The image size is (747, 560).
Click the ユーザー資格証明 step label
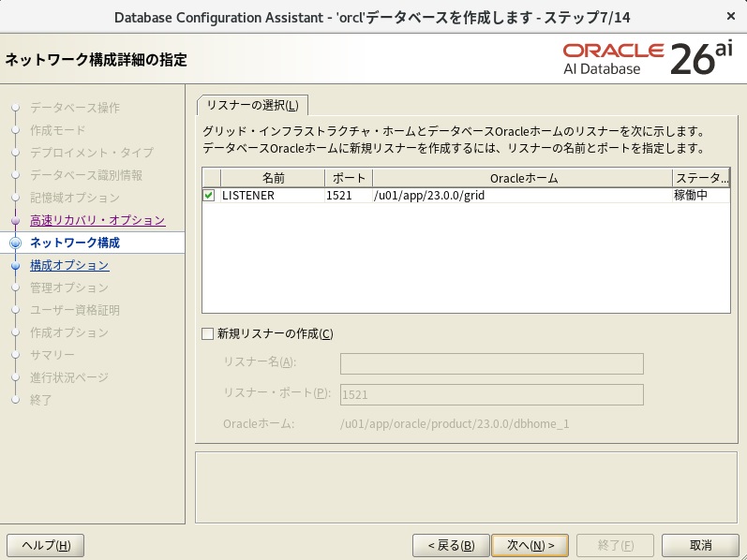pos(75,310)
